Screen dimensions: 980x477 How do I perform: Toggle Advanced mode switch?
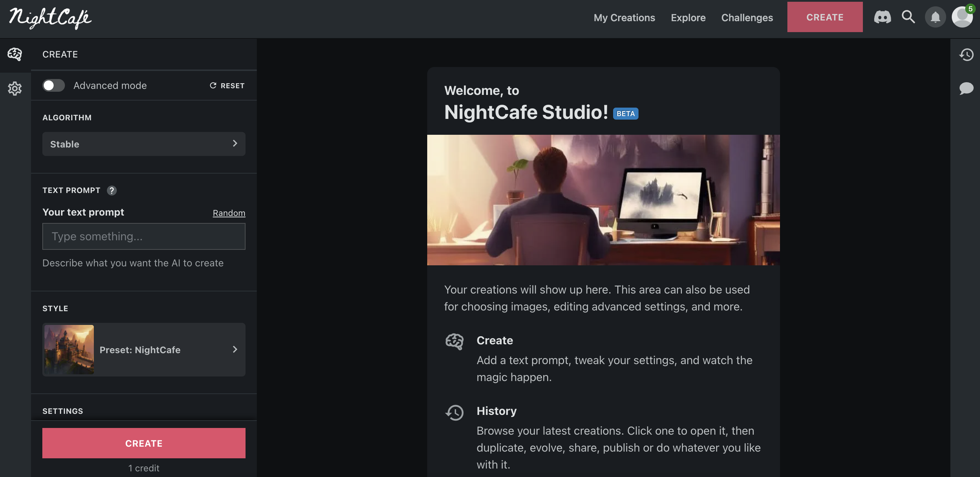coord(53,86)
